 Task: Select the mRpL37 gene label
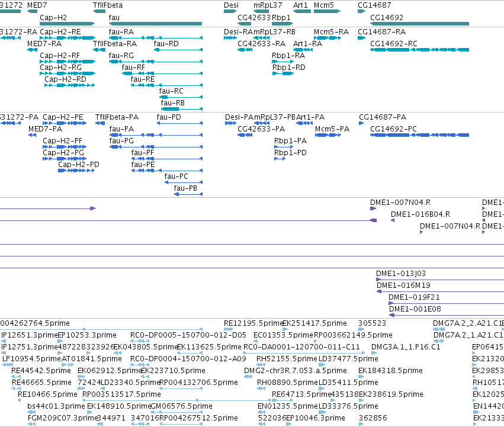click(268, 5)
